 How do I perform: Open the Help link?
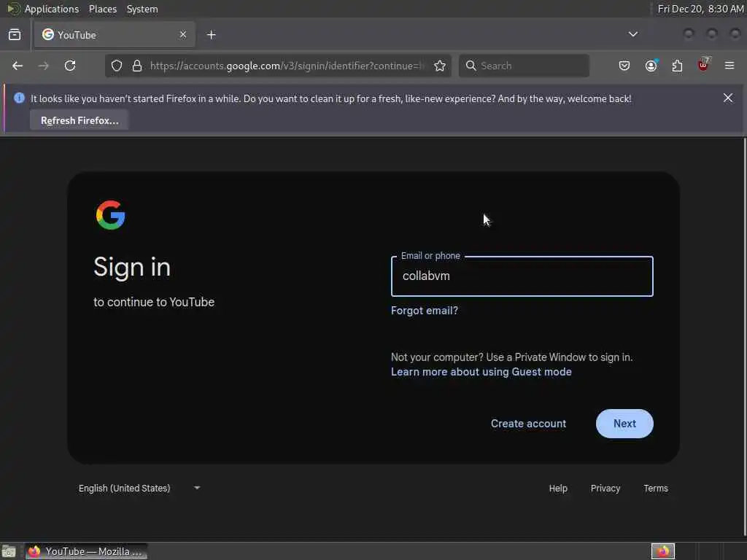558,488
